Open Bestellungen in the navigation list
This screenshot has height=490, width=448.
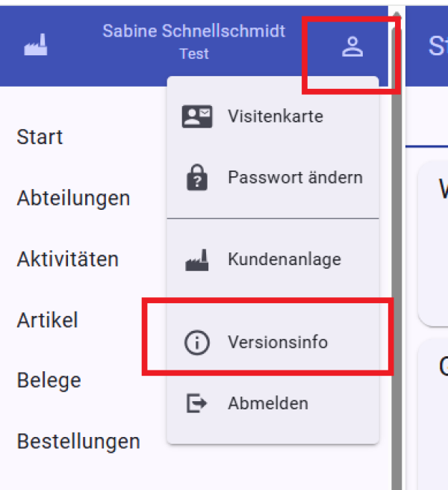tap(78, 441)
